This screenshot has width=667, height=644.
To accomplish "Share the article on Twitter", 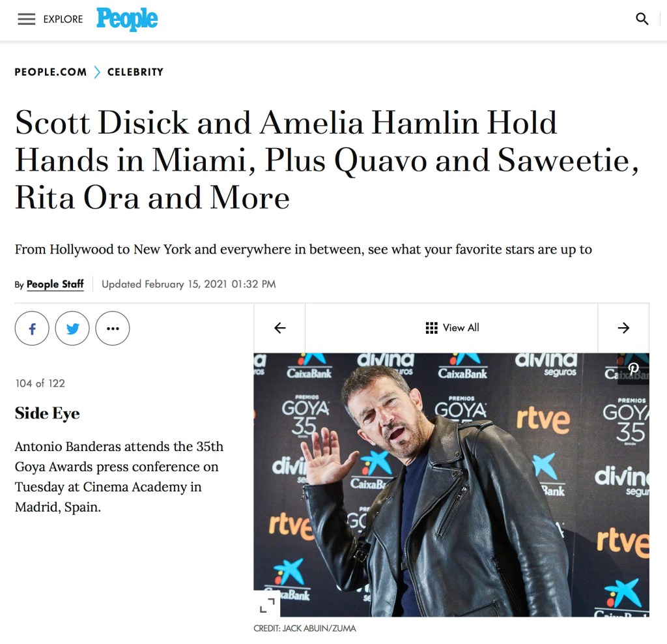I will (72, 328).
